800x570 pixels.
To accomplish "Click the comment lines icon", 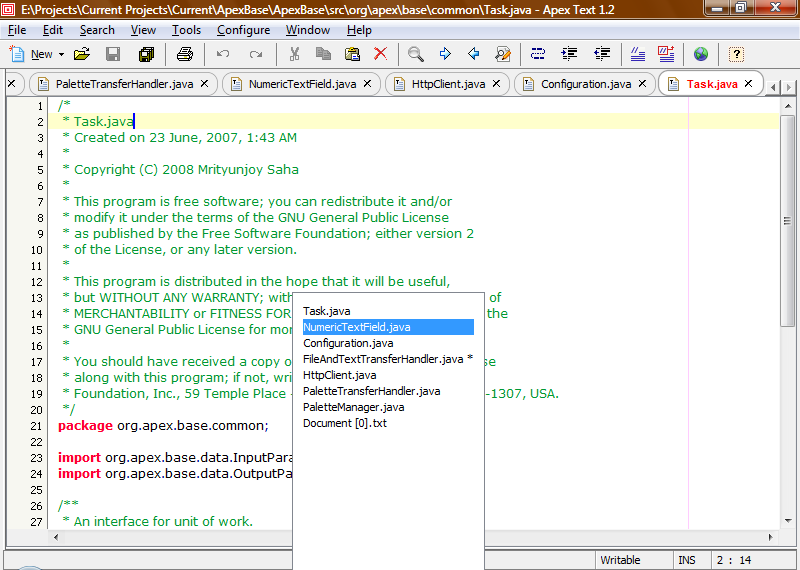I will pos(638,54).
